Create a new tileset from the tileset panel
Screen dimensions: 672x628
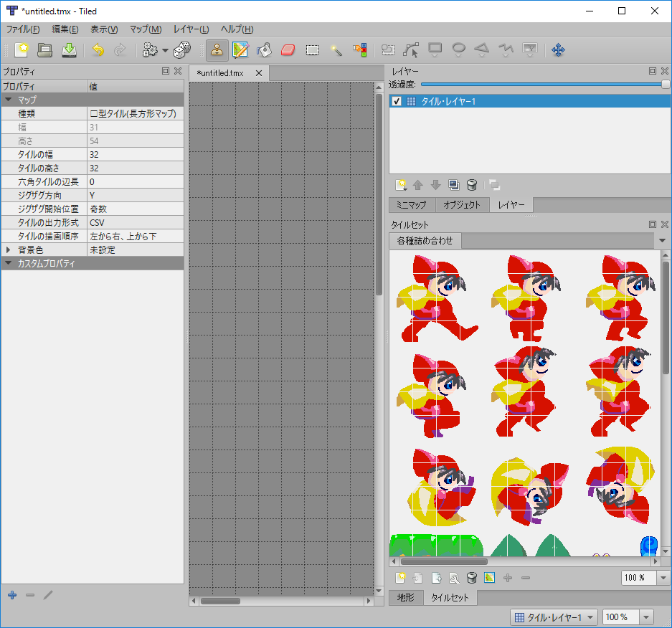400,578
